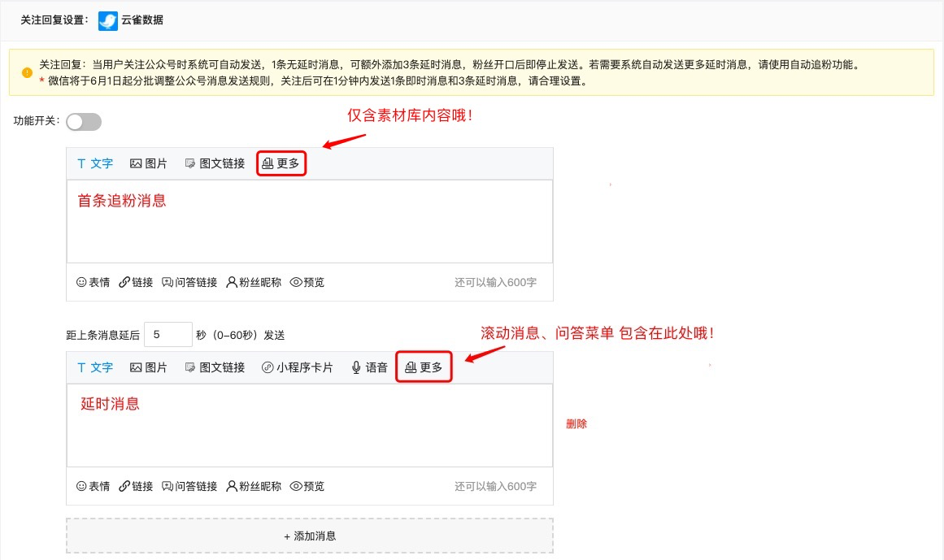Viewport: 944px width, 560px height.
Task: Click the delay seconds input field
Action: point(168,335)
